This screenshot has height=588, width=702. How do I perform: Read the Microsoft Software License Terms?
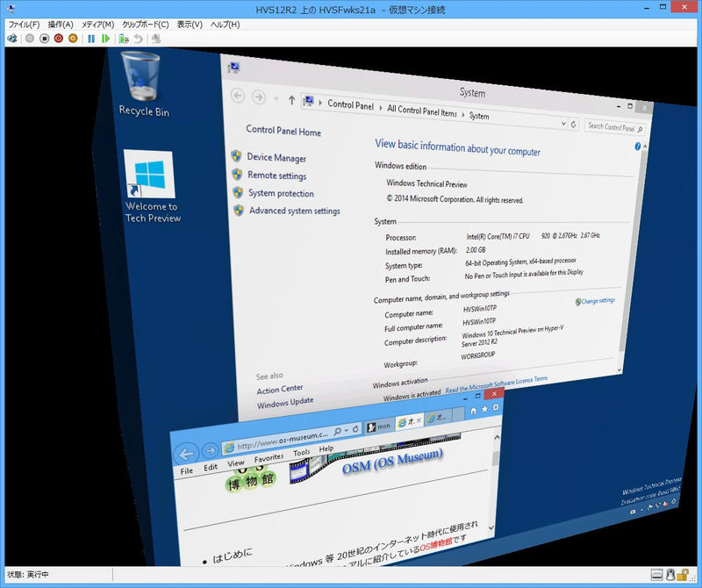pos(496,384)
